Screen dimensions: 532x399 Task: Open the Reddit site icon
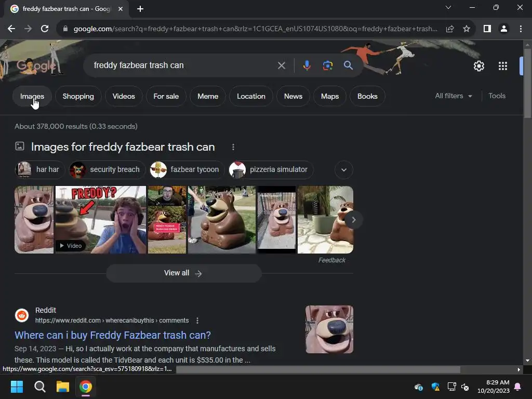pyautogui.click(x=22, y=315)
